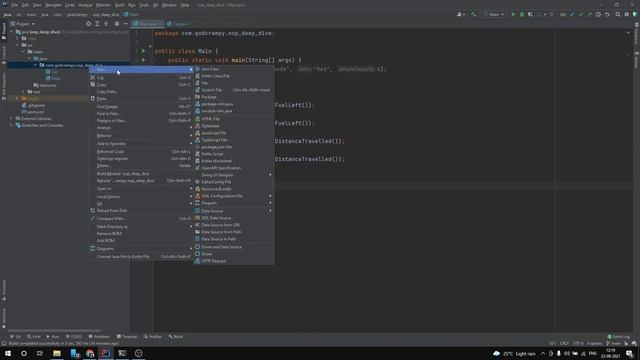The height and width of the screenshot is (360, 640).
Task: Click Scratches and Consoles node
Action: tap(39, 125)
